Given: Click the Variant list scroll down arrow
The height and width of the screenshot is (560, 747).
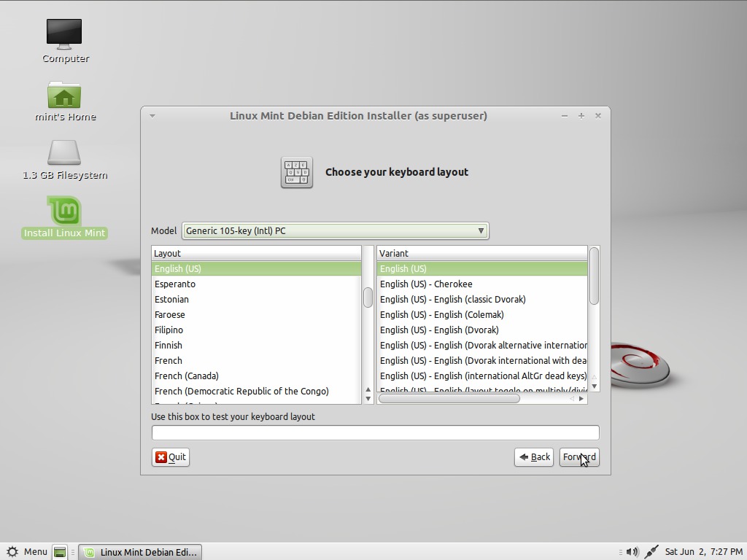Looking at the screenshot, I should (594, 386).
